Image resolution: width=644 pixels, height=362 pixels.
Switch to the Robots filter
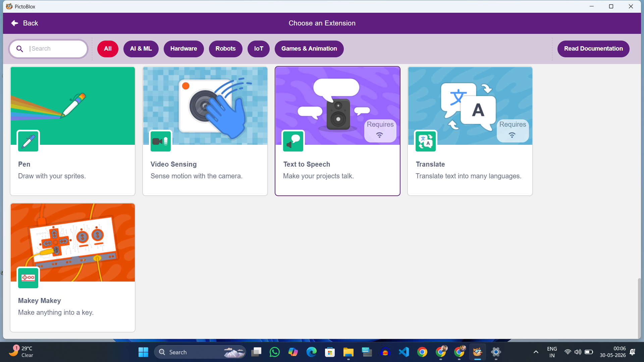point(225,49)
